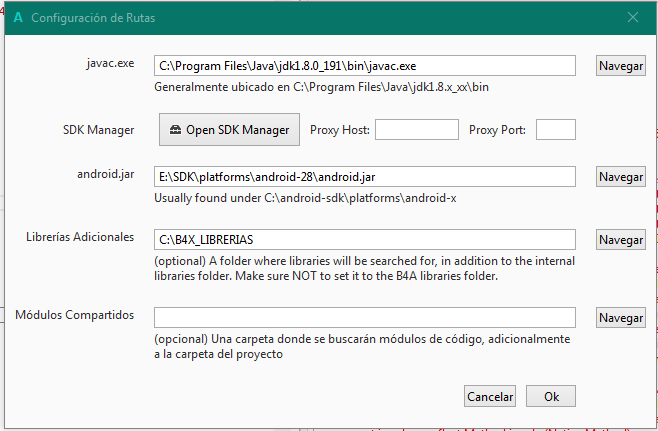Focus the Proxy Host text box
The width and height of the screenshot is (658, 431).
tap(416, 130)
